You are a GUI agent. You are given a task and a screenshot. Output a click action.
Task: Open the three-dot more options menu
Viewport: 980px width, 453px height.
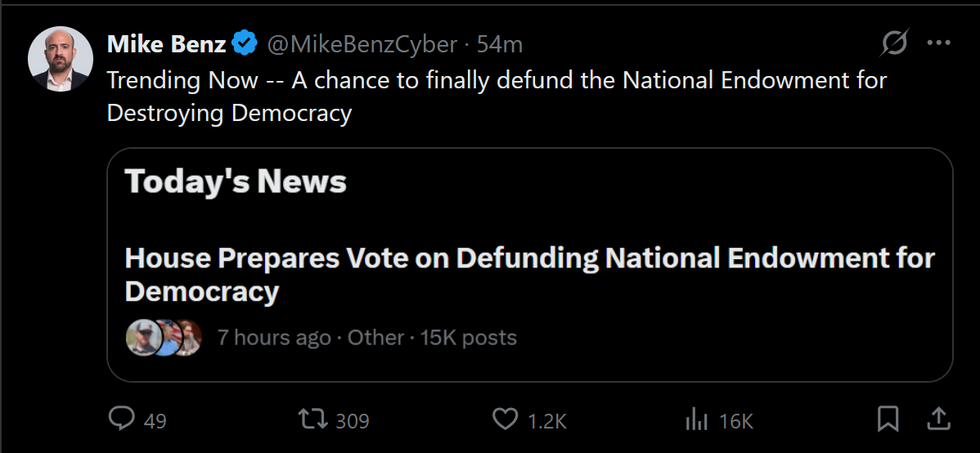coord(939,43)
